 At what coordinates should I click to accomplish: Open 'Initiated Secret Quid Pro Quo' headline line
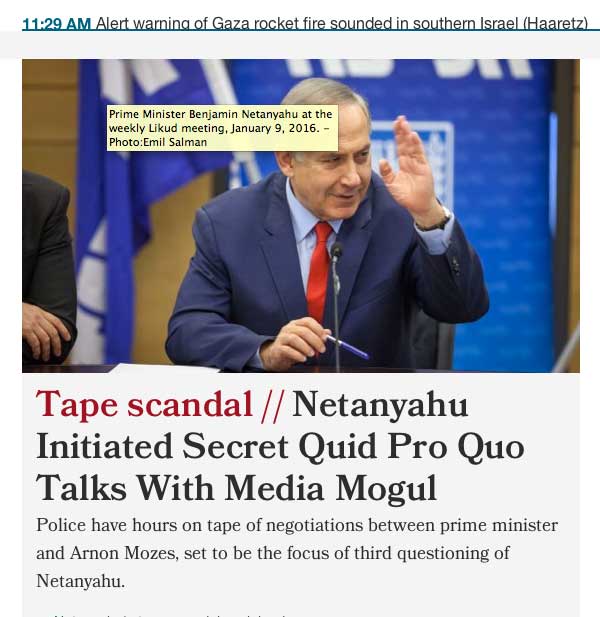click(280, 447)
